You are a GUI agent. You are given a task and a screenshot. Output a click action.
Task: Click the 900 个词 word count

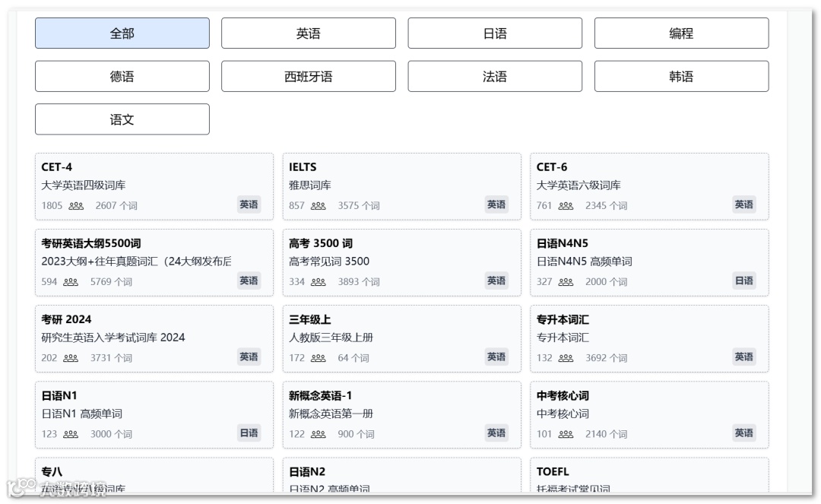[x=356, y=434]
